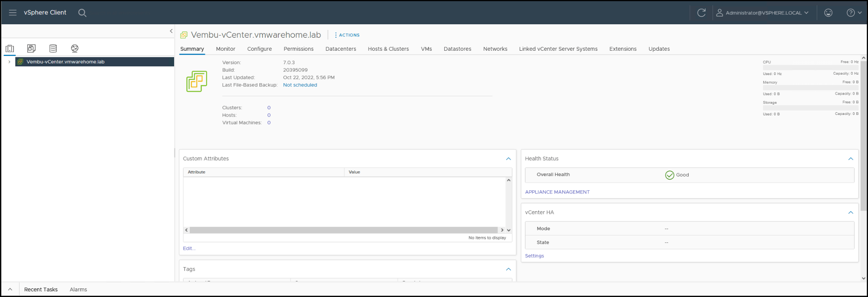Collapse the Custom Attributes panel

pos(508,159)
